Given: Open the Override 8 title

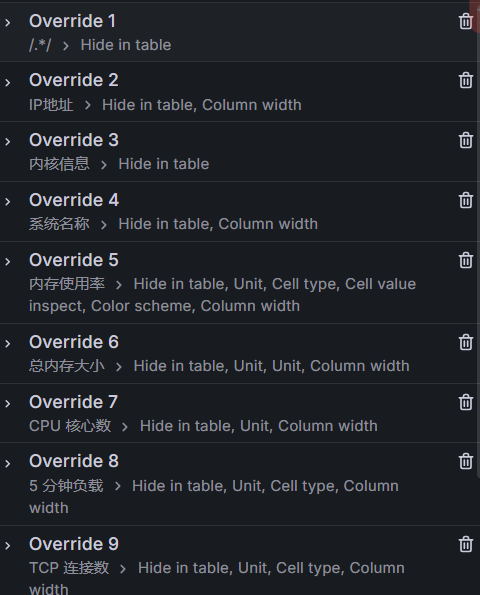Looking at the screenshot, I should pos(74,461).
